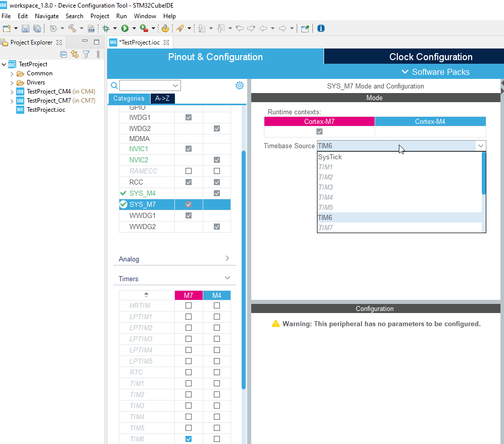Toggle Link with Editor in Project Explorer
Screen dimensions: 504x444
pos(75,54)
